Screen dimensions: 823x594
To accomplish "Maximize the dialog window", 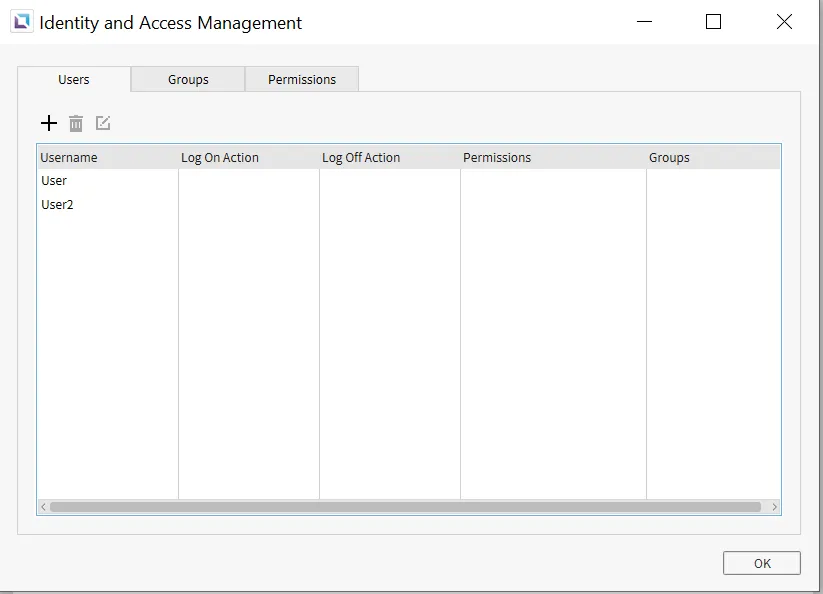I will click(713, 22).
